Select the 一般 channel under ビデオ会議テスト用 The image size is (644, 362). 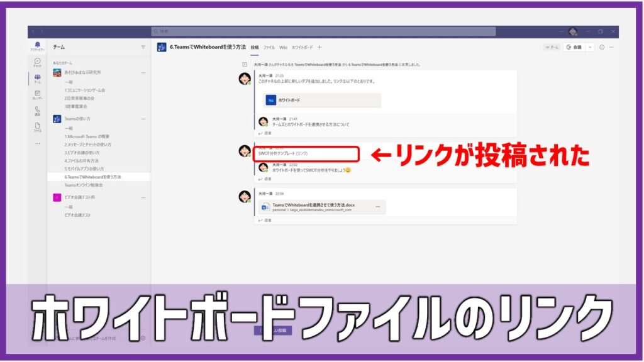[69, 207]
